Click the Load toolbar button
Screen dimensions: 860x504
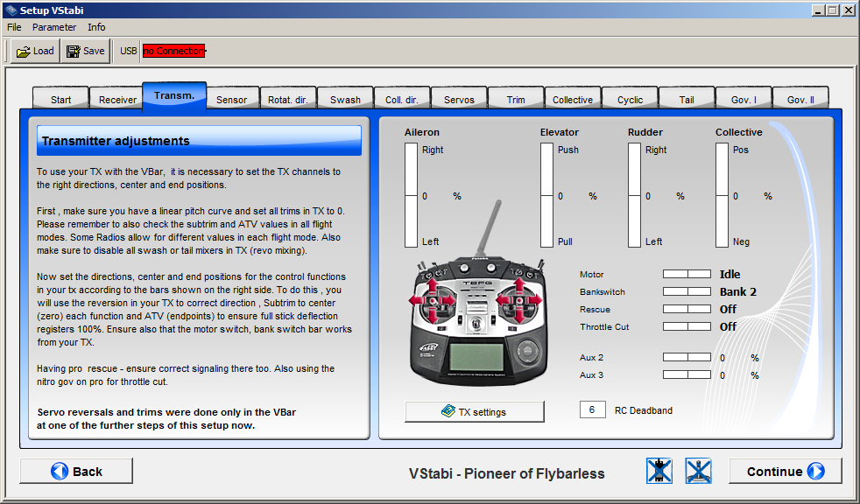pyautogui.click(x=35, y=51)
